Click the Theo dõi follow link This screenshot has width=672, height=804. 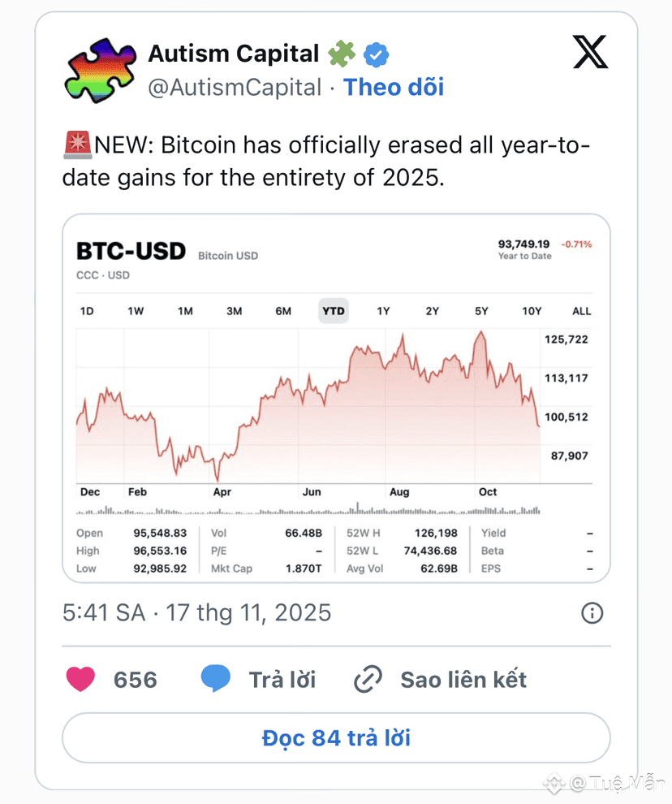click(394, 88)
